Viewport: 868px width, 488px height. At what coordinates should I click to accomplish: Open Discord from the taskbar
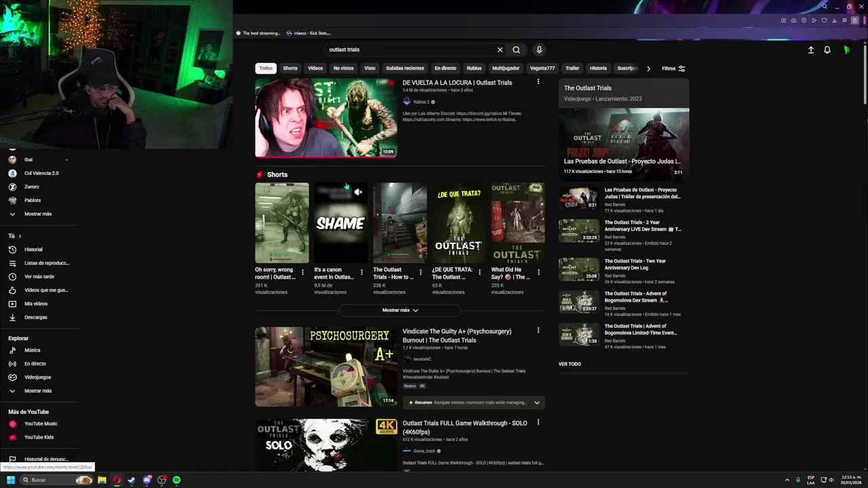click(x=147, y=480)
